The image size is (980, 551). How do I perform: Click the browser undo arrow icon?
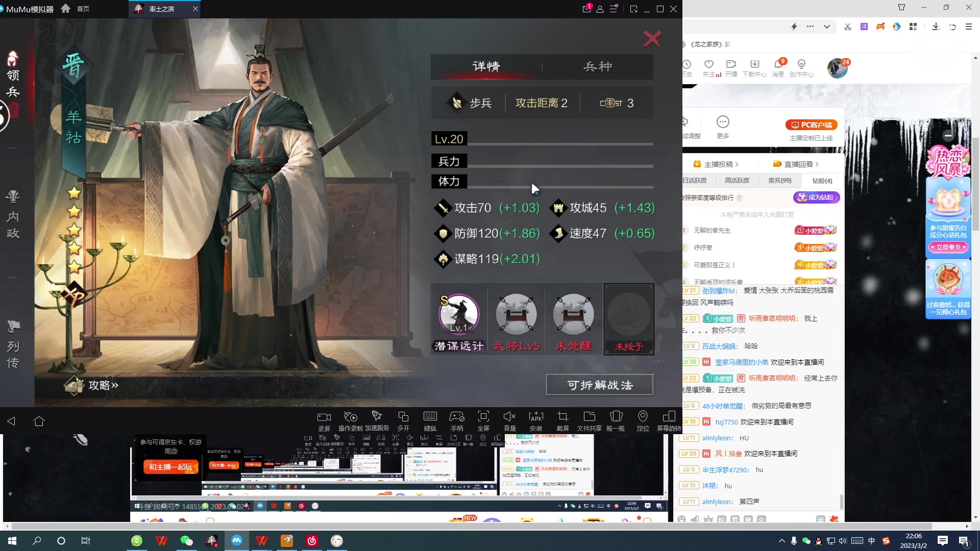pos(952,27)
